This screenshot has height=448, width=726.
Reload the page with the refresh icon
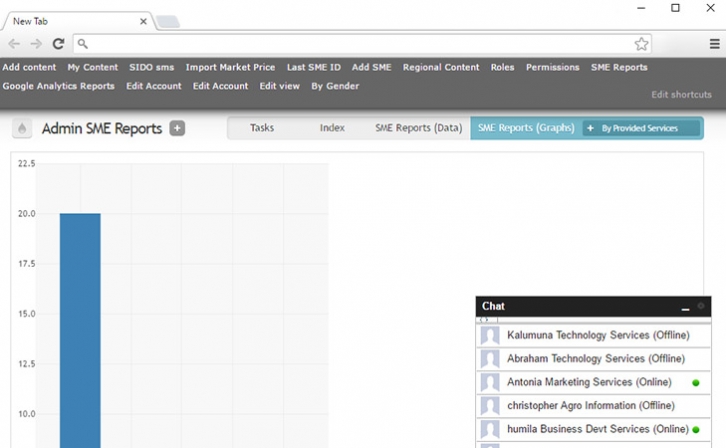coord(58,44)
